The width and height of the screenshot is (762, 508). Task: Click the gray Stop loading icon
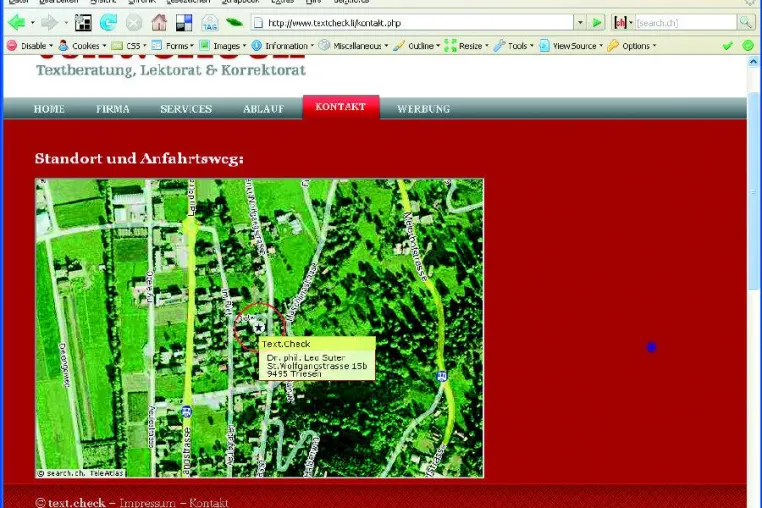pyautogui.click(x=134, y=22)
